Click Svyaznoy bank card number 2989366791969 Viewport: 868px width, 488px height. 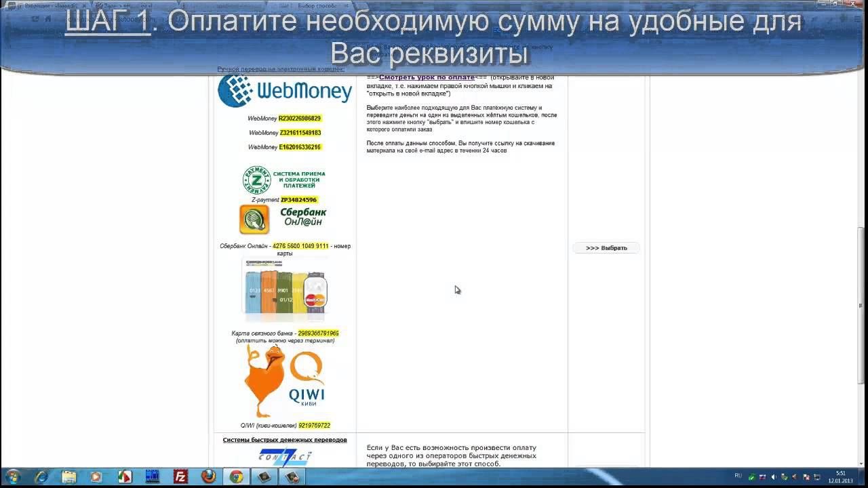(x=318, y=333)
